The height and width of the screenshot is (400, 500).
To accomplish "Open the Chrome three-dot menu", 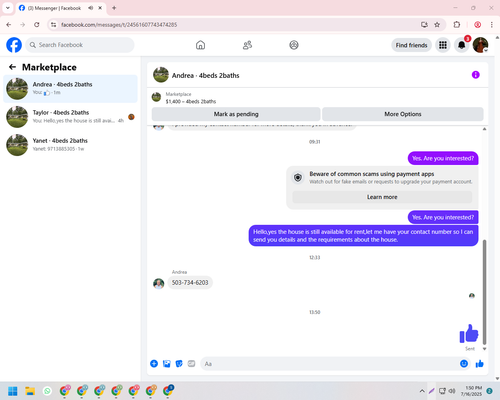I will click(x=492, y=25).
